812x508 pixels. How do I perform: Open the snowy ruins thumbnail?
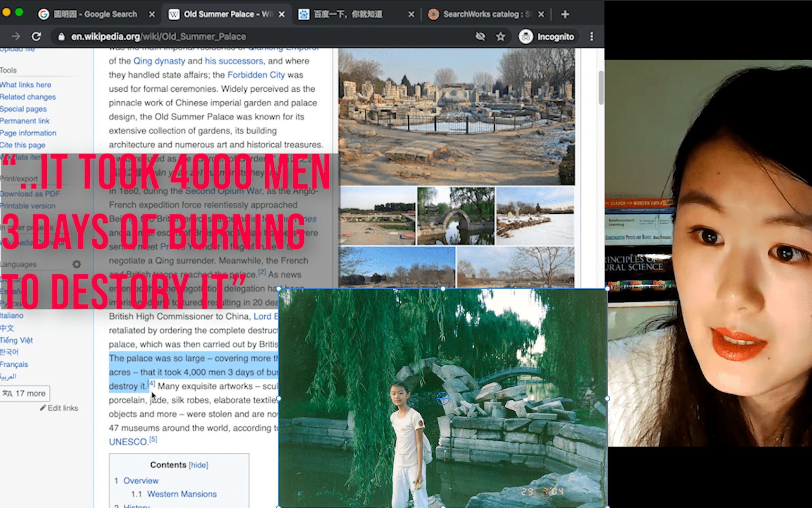(x=535, y=216)
